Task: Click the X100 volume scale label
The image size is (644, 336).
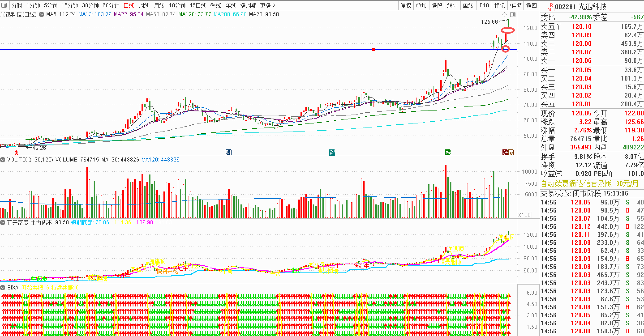Action: click(x=524, y=215)
